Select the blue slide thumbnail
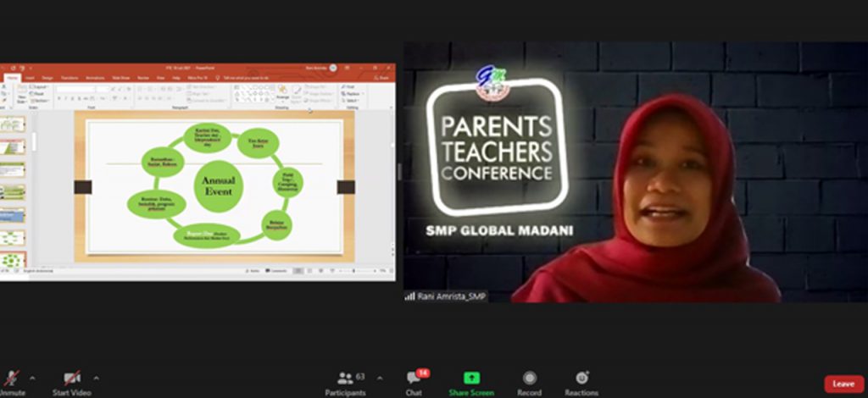 (x=14, y=215)
